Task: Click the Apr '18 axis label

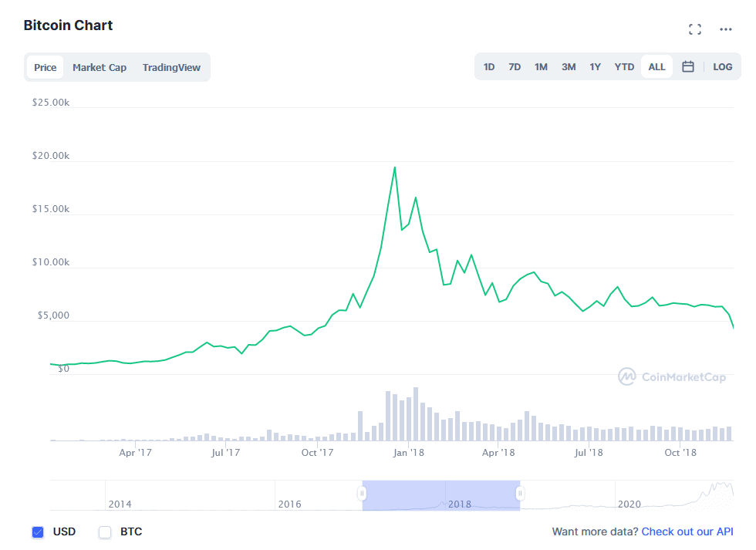Action: pos(498,453)
